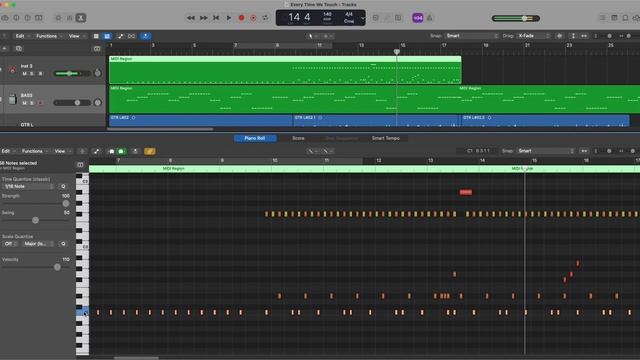
Task: Open the Drag X-Fade dropdown
Action: pos(533,36)
